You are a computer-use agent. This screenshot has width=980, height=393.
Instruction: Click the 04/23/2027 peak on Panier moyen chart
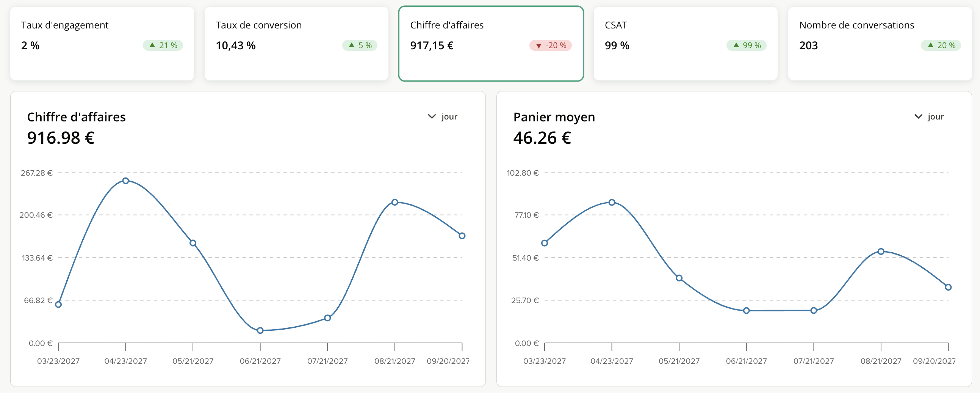(612, 202)
